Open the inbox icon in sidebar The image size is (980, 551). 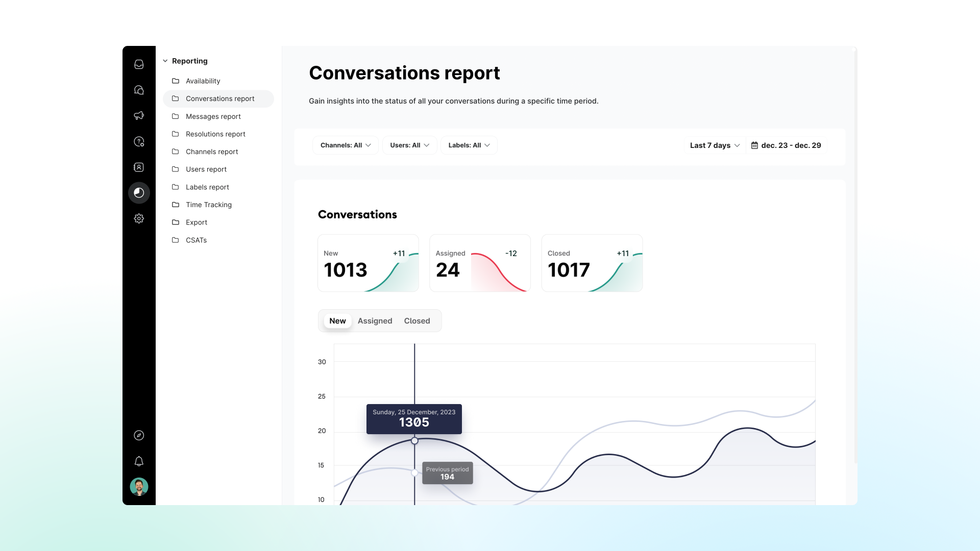pos(139,64)
